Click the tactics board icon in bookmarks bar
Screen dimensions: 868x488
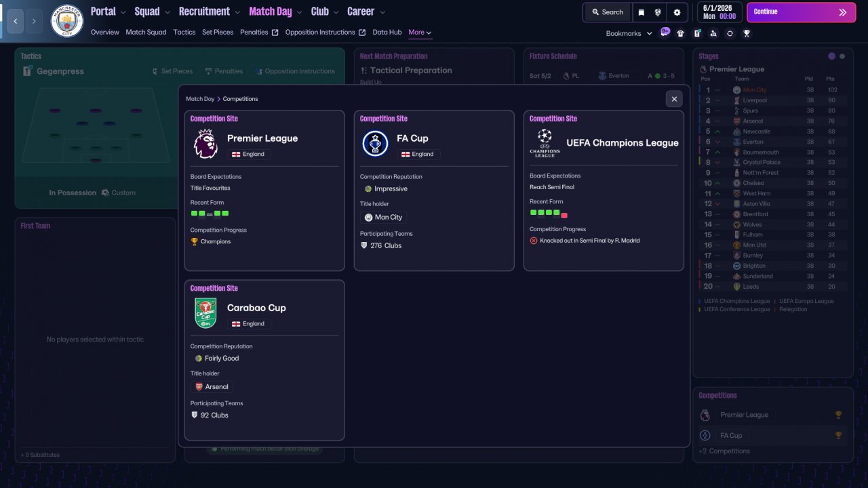point(697,33)
